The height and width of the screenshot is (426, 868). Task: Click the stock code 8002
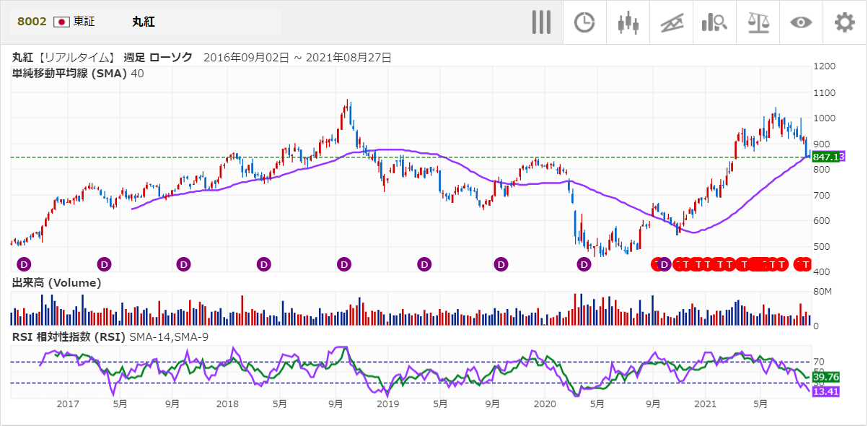(x=32, y=22)
